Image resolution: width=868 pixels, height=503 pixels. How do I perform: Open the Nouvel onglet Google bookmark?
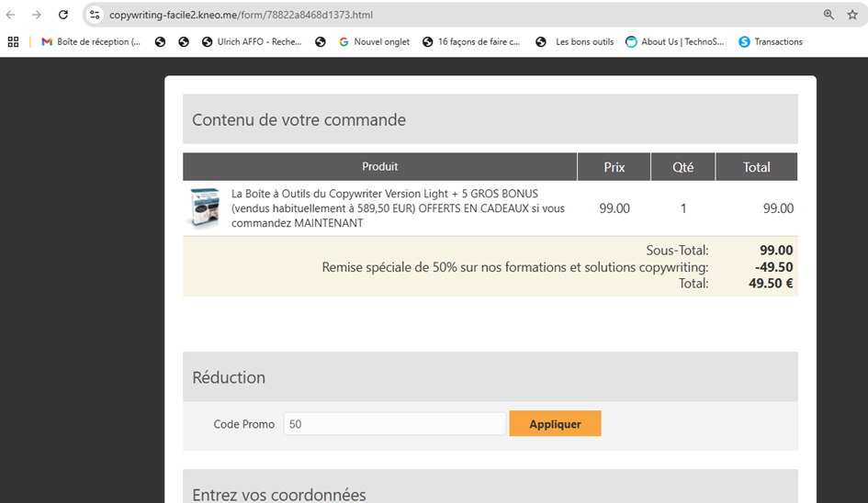click(375, 41)
